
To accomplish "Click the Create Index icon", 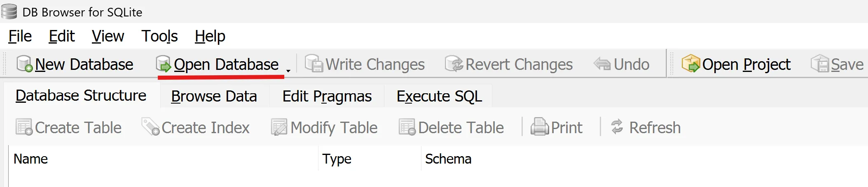I will [x=150, y=127].
